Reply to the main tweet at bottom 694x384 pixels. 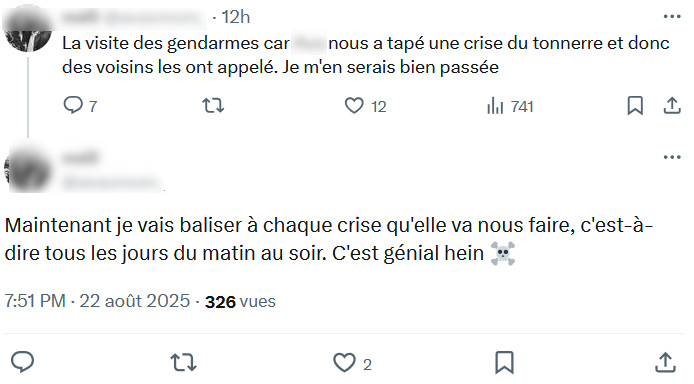click(x=22, y=362)
